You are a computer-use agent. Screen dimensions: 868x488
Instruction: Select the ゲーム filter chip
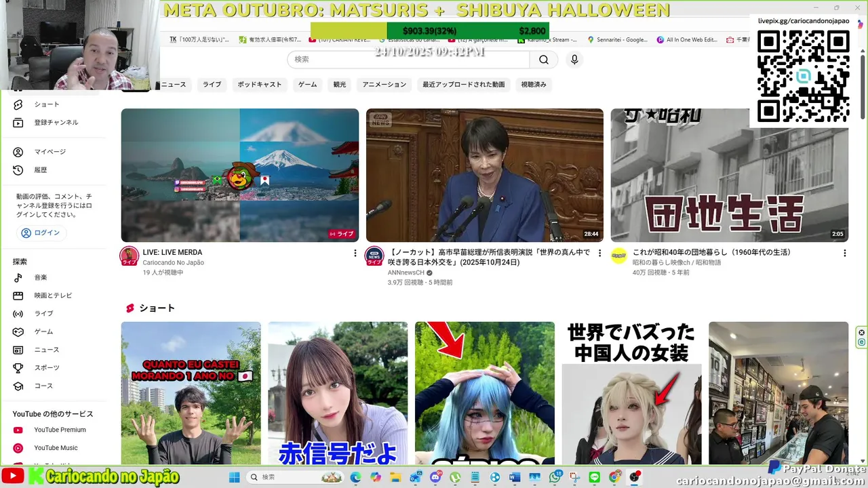click(x=308, y=85)
